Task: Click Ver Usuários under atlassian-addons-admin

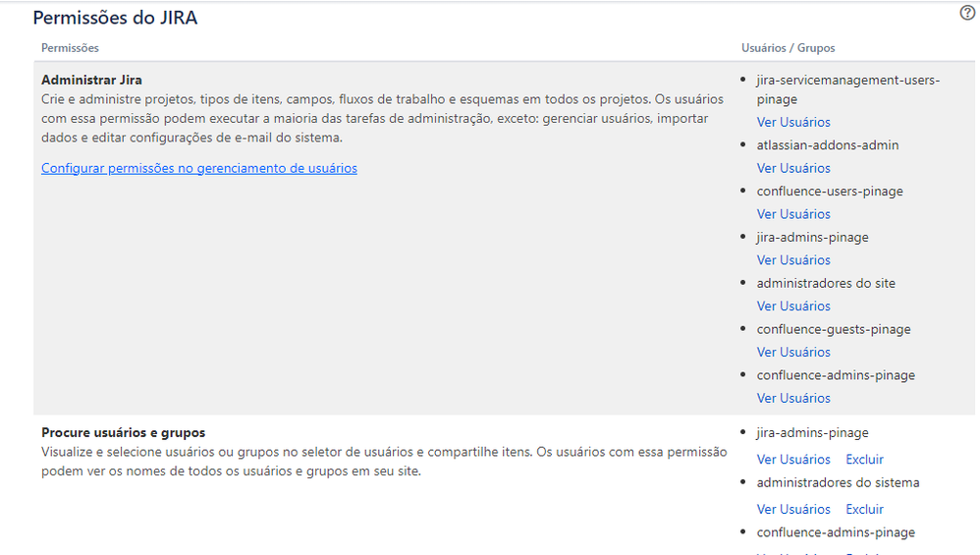Action: tap(793, 168)
